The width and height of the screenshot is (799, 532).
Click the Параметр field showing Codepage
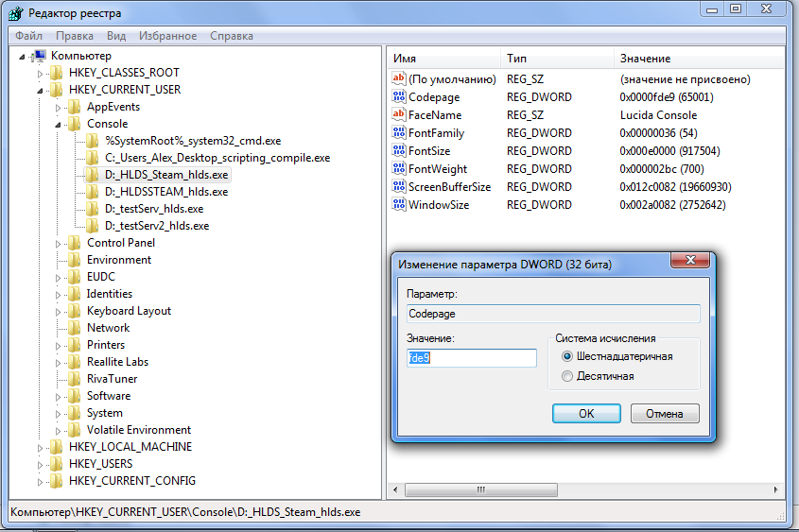pos(553,314)
